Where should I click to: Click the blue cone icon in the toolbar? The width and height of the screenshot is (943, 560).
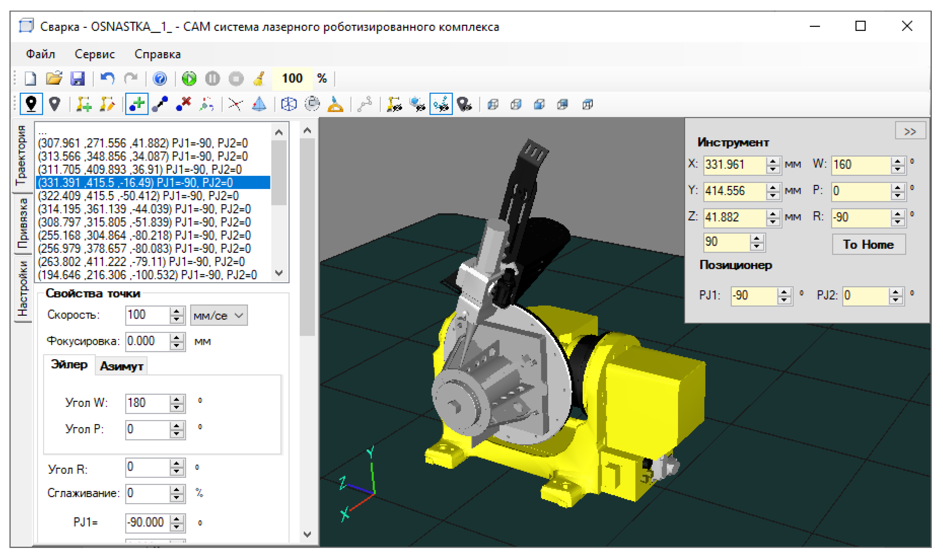pos(259,104)
